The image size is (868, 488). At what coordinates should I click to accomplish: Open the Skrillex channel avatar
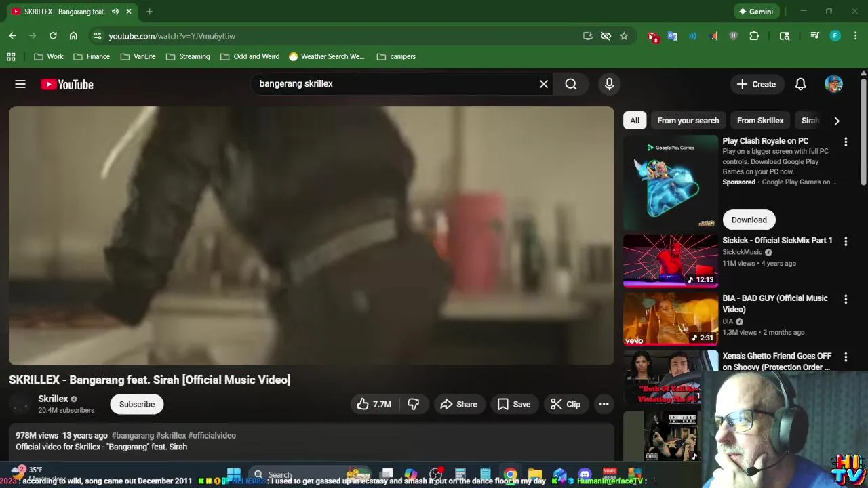click(x=20, y=405)
